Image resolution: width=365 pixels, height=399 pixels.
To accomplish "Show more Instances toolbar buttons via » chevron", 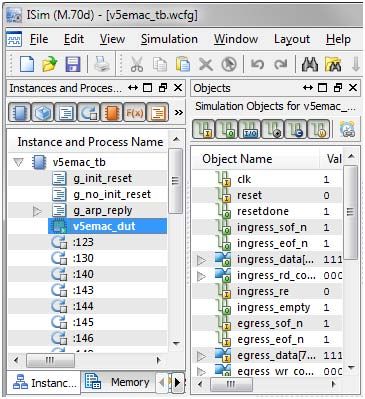I will click(x=179, y=112).
